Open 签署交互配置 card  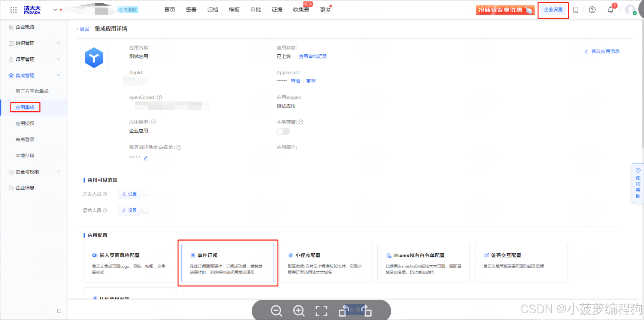point(521,263)
